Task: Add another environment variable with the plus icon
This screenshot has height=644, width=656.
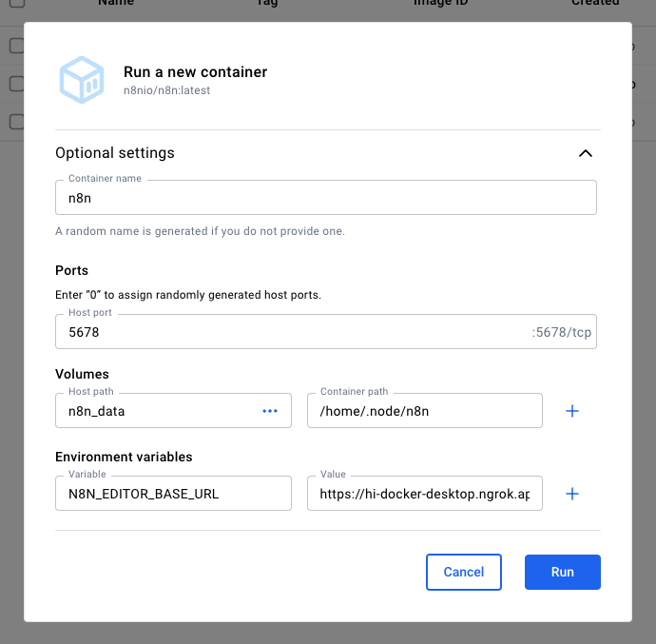Action: point(572,494)
